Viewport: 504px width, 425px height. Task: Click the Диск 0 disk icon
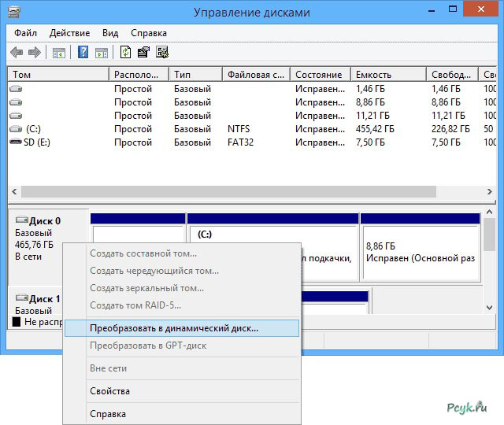click(x=22, y=220)
